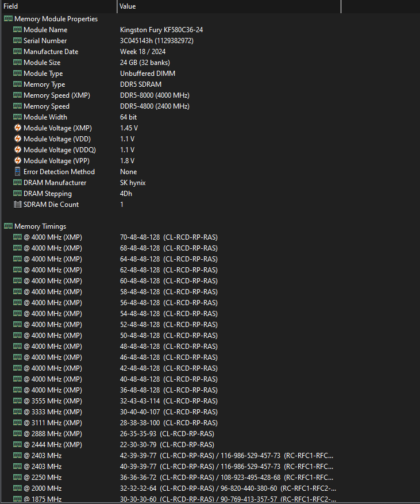
Task: Select the Memory Timings heading
Action: point(40,226)
